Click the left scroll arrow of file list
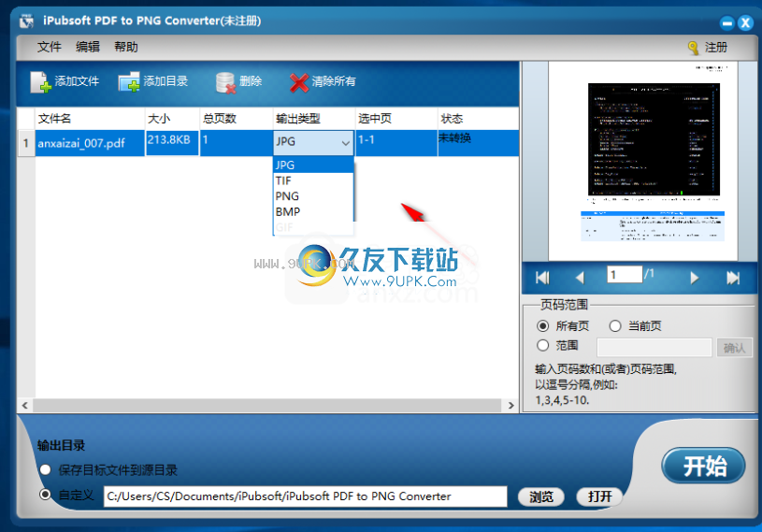The height and width of the screenshot is (532, 762). [25, 405]
